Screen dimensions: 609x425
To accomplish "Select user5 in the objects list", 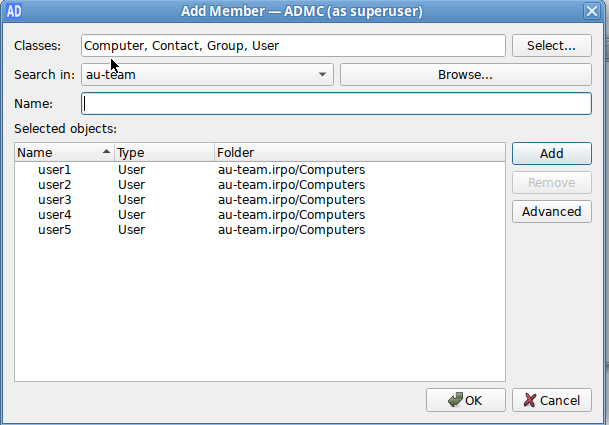I will tap(55, 230).
